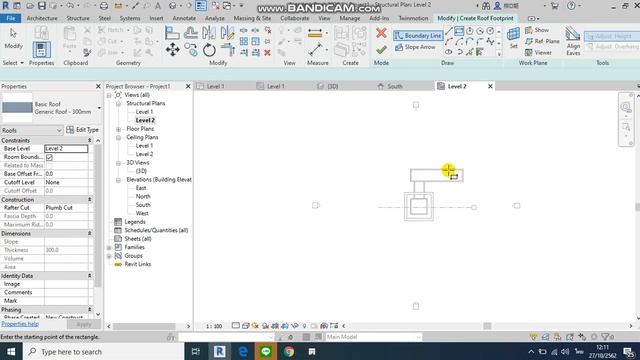Open the Architecture ribbon tab
Screen dimensions: 640x360
(x=42, y=18)
